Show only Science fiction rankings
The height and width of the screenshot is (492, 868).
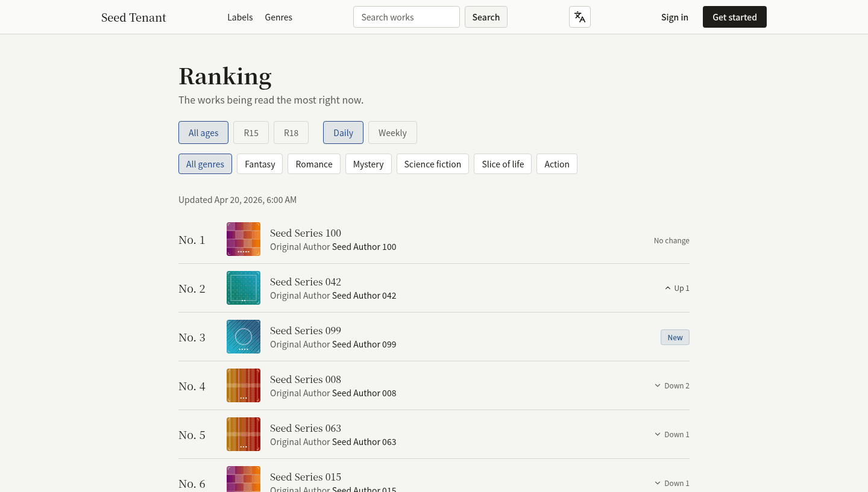pyautogui.click(x=433, y=164)
